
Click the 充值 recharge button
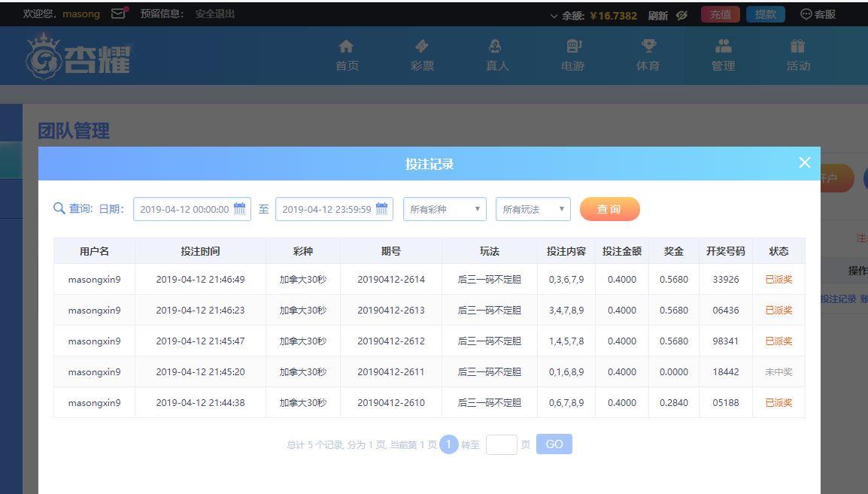720,14
